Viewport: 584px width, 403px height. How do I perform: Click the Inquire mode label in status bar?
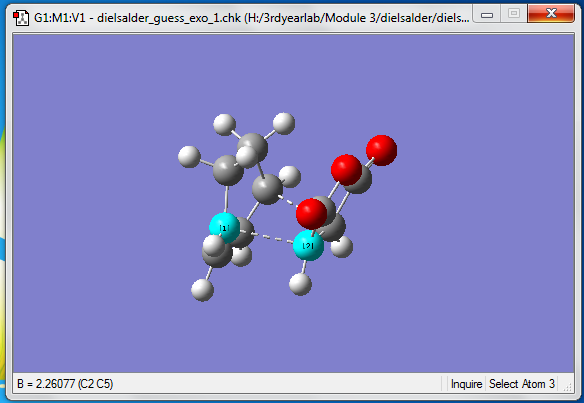(466, 384)
